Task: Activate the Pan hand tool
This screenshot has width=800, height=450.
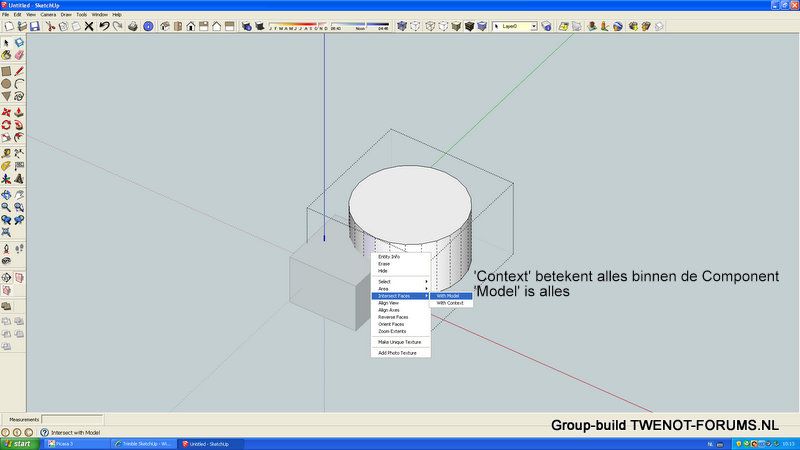Action: coord(19,195)
